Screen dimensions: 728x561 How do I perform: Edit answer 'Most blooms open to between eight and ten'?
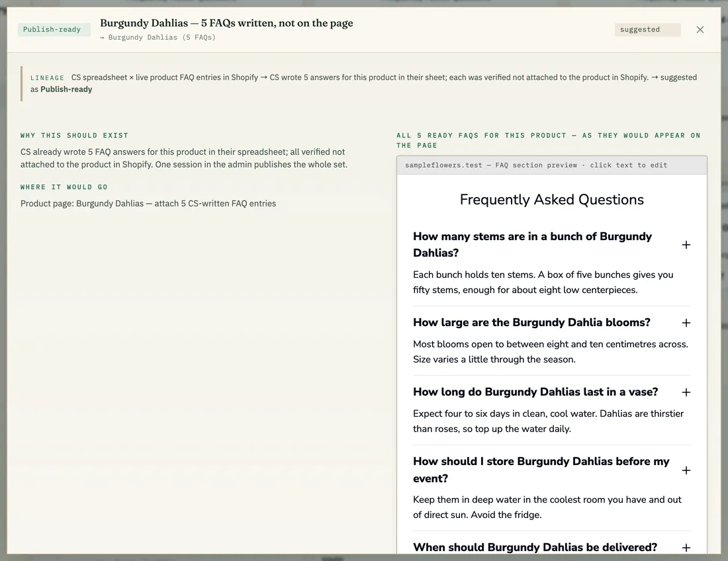point(551,352)
